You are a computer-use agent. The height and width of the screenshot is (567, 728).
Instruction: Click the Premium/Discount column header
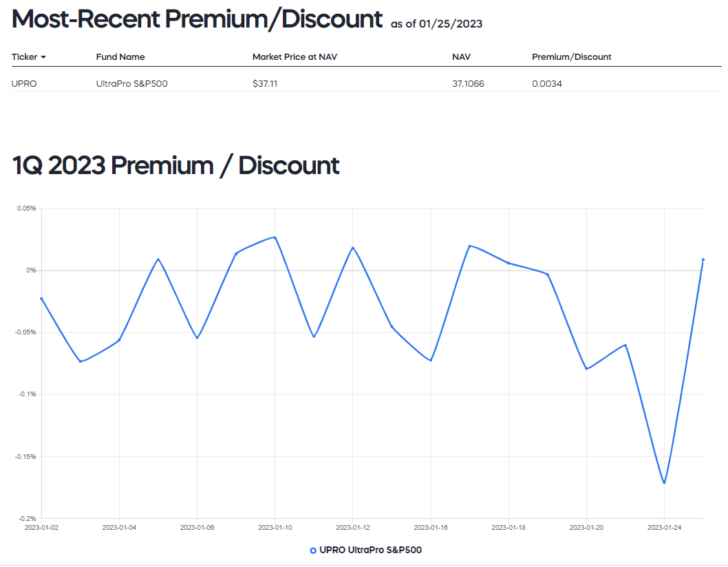click(x=571, y=57)
